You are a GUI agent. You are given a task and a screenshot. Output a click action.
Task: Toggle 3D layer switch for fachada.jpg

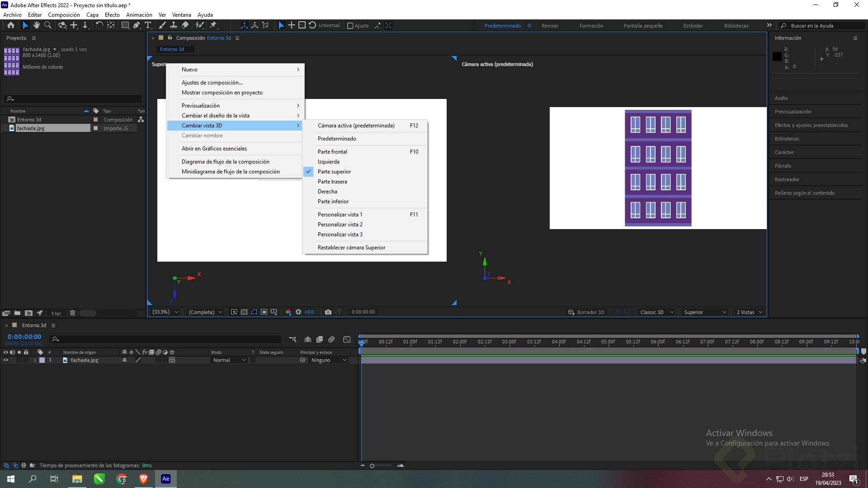(172, 360)
